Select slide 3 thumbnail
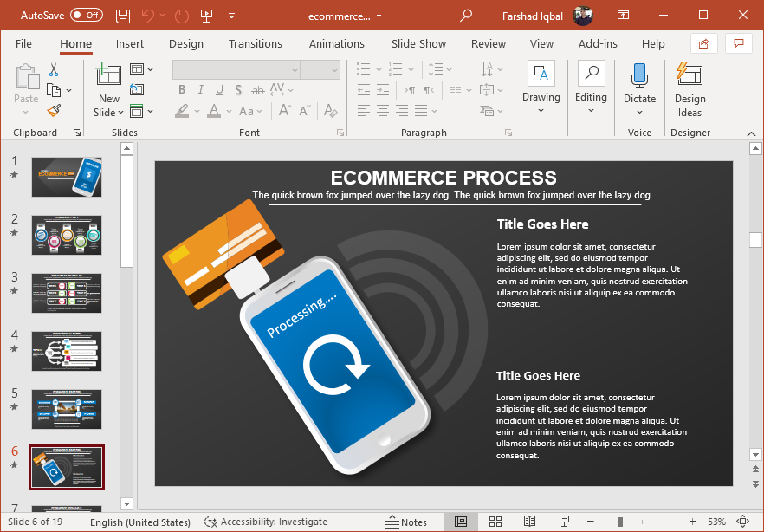 (67, 293)
